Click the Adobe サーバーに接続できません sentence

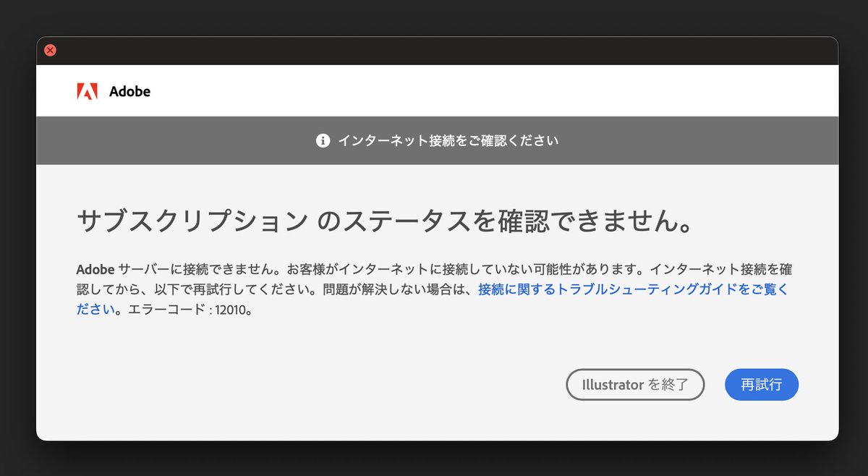click(x=178, y=270)
